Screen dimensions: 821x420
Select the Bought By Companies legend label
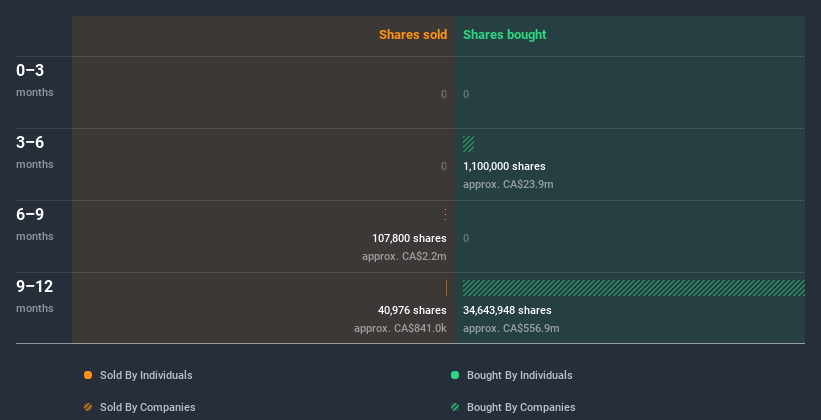coord(521,407)
